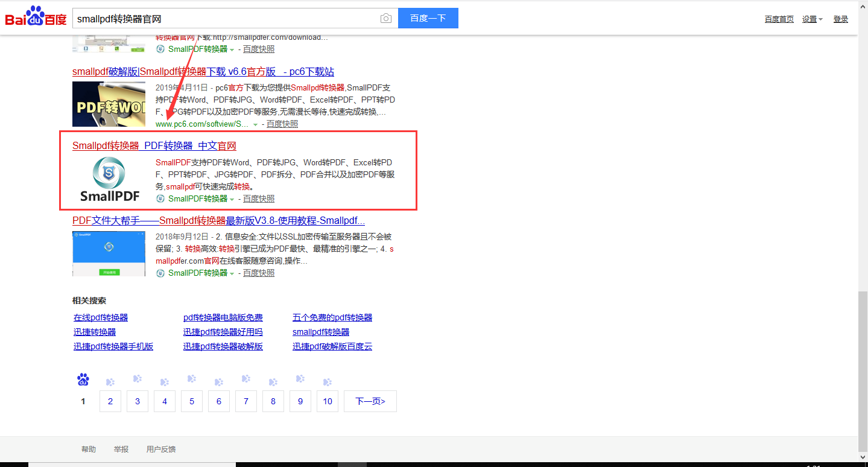This screenshot has width=868, height=467.
Task: Open www.pc6.com/softview result URL
Action: (x=203, y=124)
